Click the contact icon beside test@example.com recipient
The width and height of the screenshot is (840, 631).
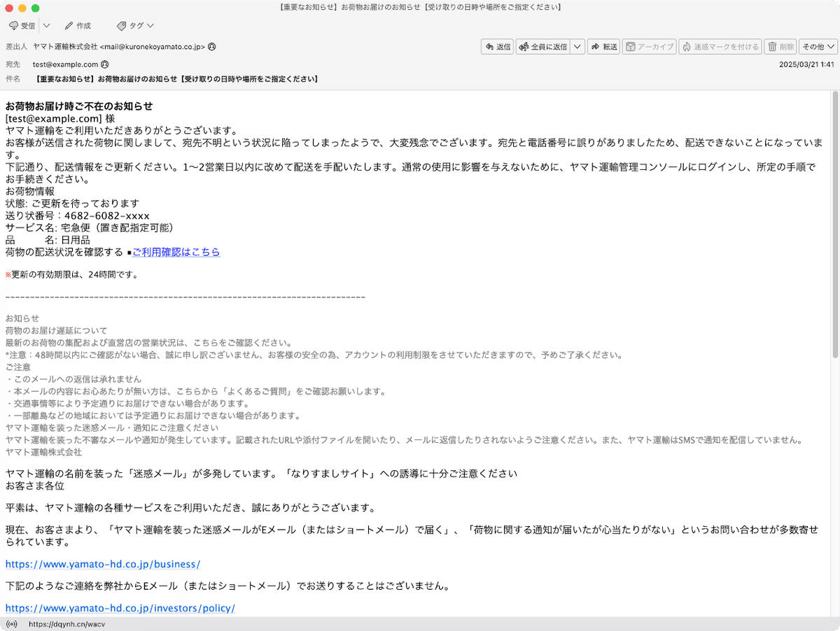click(x=105, y=64)
